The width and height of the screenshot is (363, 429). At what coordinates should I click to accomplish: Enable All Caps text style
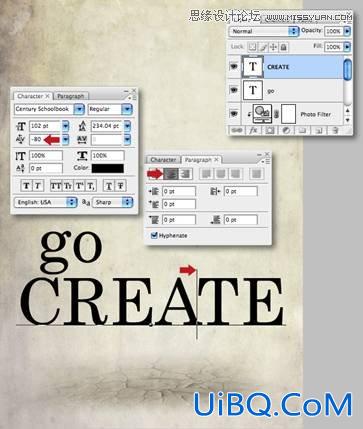(55, 186)
